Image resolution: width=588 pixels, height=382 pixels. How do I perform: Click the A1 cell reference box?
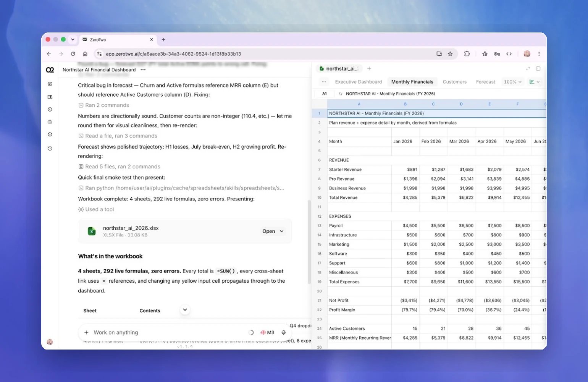[325, 94]
